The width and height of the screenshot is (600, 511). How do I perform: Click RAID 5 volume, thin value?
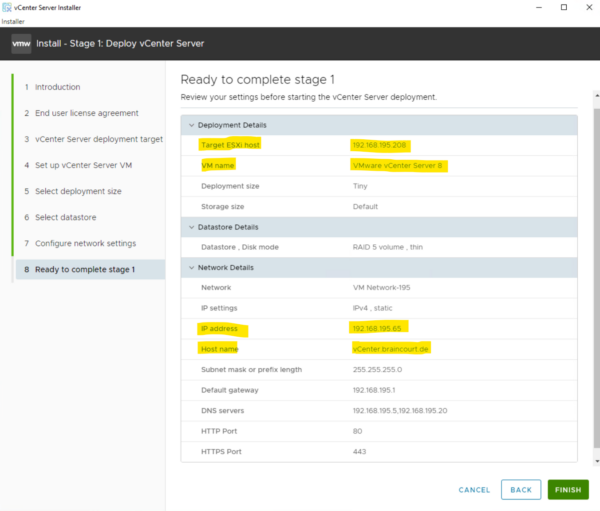(388, 247)
